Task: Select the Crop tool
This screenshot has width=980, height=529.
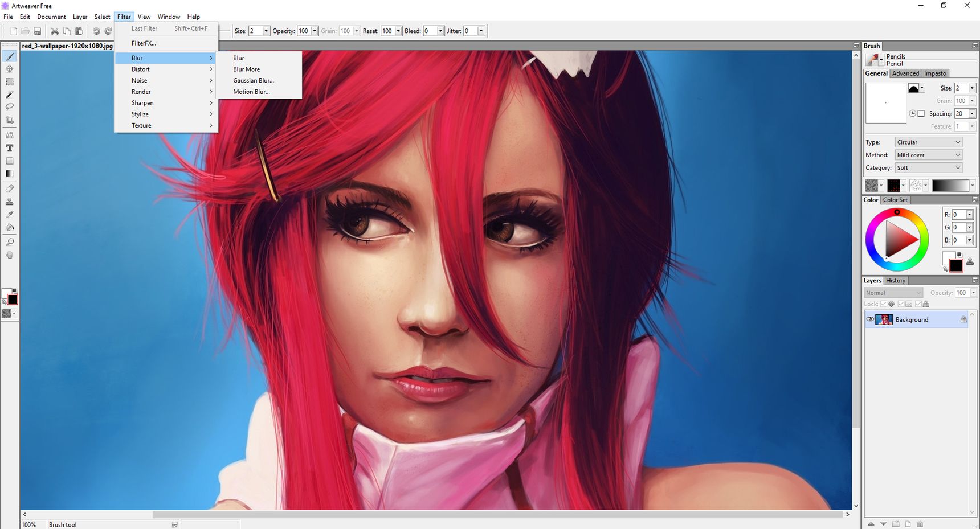Action: [10, 120]
